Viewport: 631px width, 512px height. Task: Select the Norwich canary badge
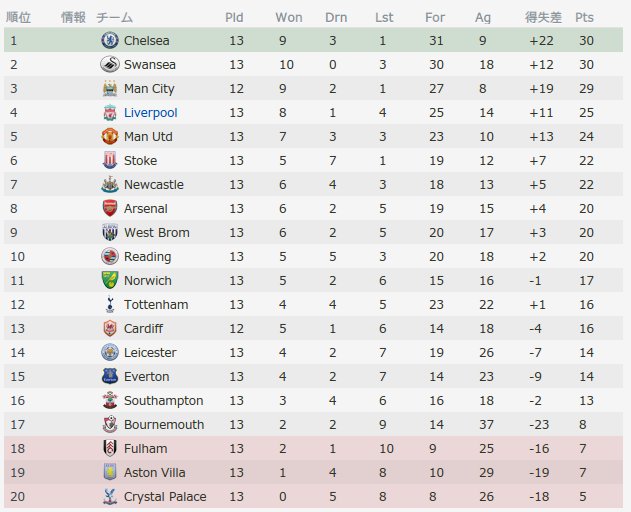pyautogui.click(x=109, y=280)
